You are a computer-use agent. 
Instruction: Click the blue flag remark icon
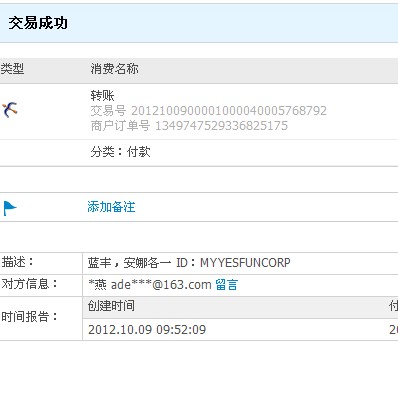tap(10, 208)
